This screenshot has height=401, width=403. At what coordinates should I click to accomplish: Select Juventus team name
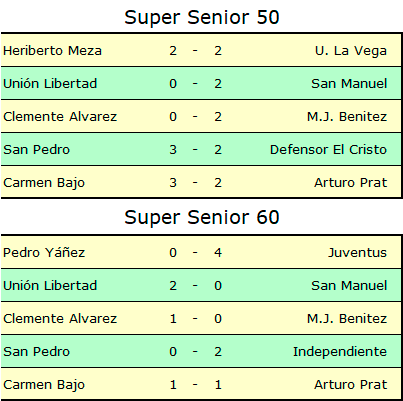point(357,253)
